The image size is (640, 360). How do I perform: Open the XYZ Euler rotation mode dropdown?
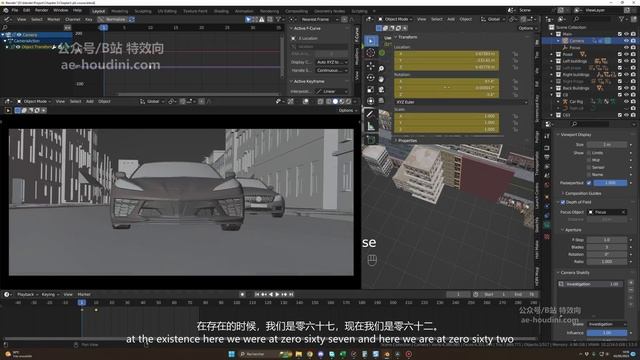(x=461, y=102)
